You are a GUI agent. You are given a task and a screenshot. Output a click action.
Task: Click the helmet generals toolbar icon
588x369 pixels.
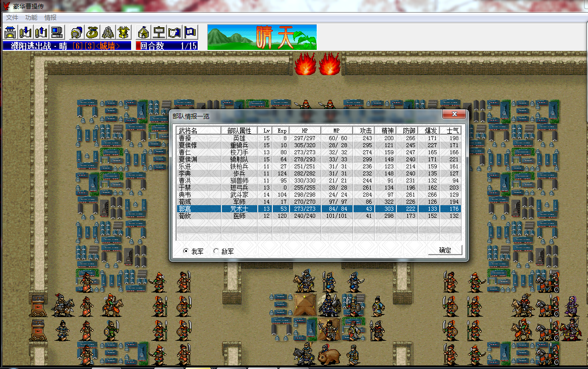point(77,32)
